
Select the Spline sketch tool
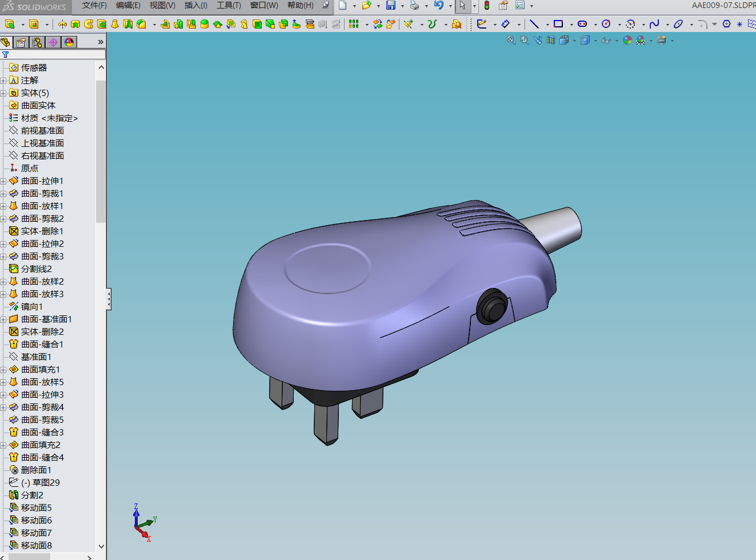(654, 24)
